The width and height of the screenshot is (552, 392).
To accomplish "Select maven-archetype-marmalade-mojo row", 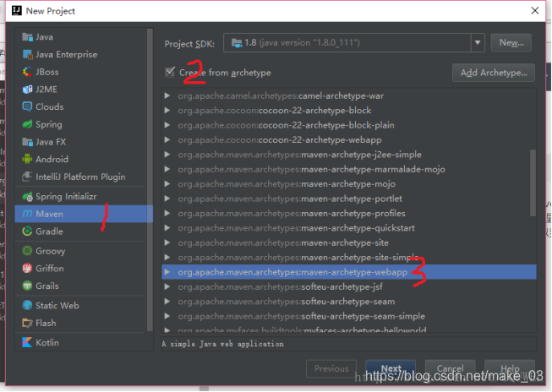I will tap(349, 169).
